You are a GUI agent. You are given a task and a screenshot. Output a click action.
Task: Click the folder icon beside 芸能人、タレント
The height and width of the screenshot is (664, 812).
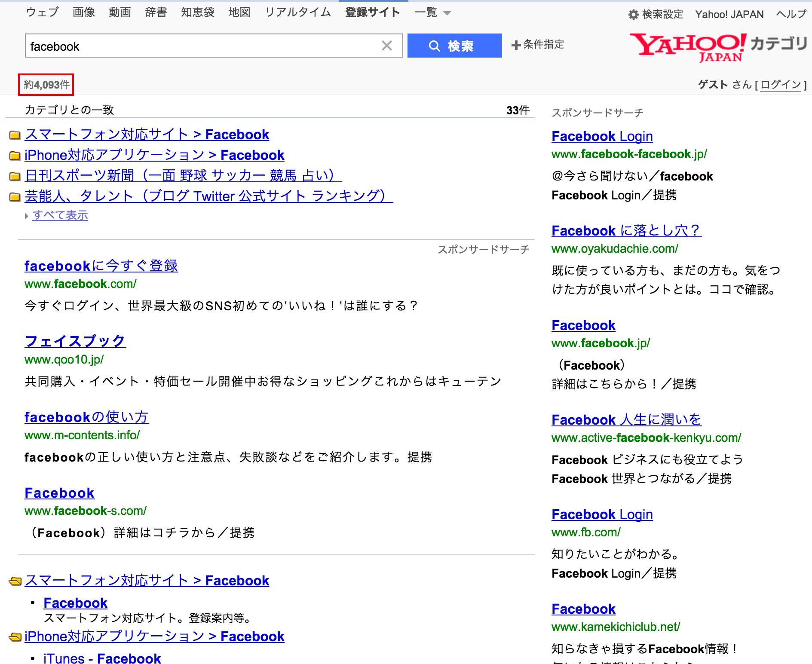[x=15, y=197]
